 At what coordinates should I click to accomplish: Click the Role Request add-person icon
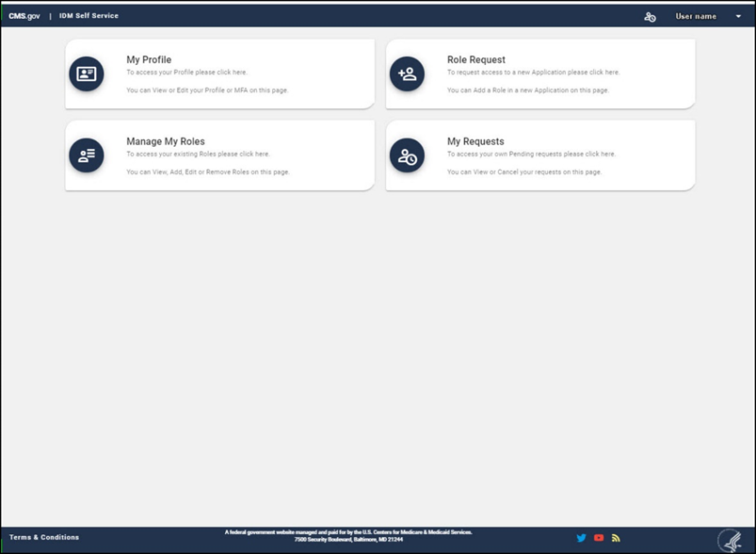pyautogui.click(x=407, y=74)
